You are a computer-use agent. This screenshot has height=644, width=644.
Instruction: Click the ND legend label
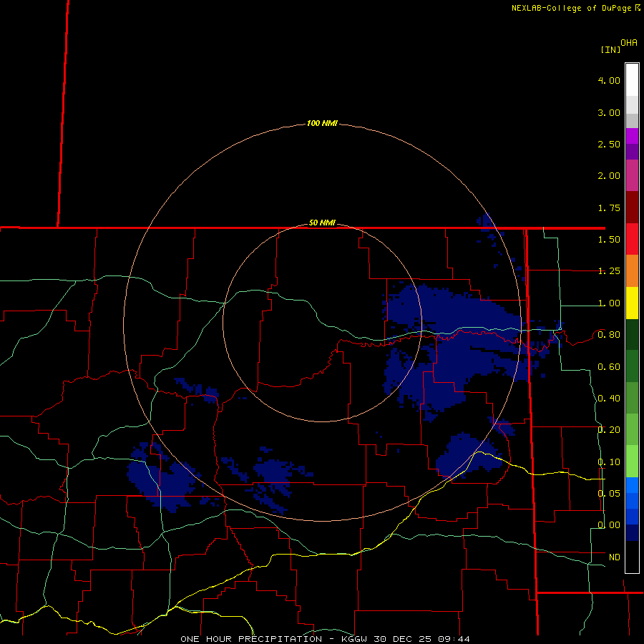tap(615, 557)
